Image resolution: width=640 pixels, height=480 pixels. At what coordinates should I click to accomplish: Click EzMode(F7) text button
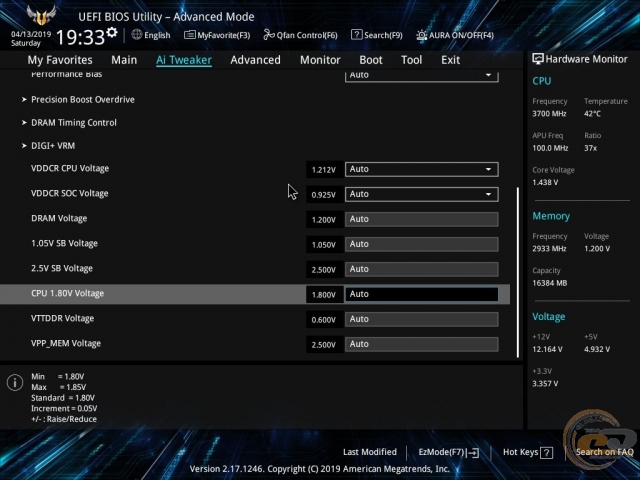pos(442,452)
